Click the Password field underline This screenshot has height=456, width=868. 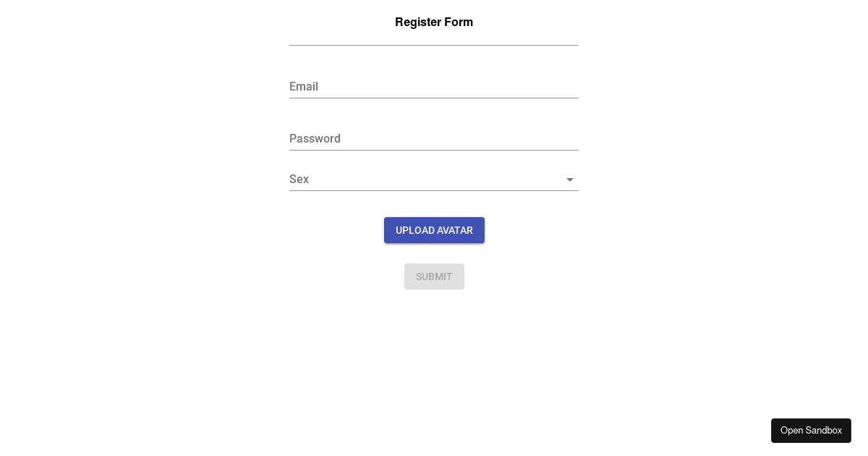[434, 148]
